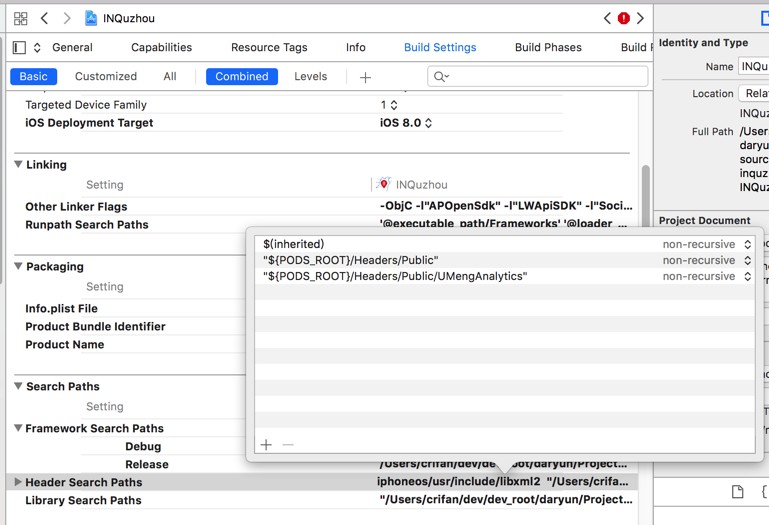Viewport: 769px width, 525px height.
Task: Select the Library Search Paths setting
Action: coord(83,500)
